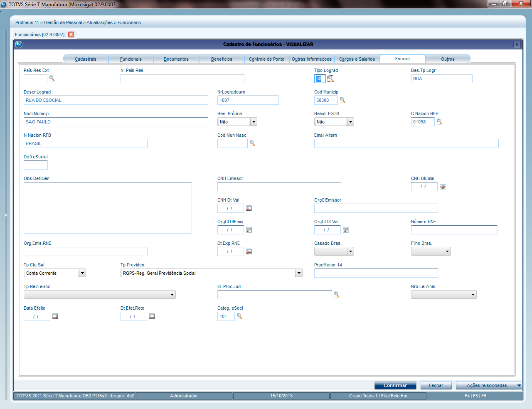Open the Dt Efet.Reto calendar picker
The width and height of the screenshot is (532, 409).
point(152,316)
